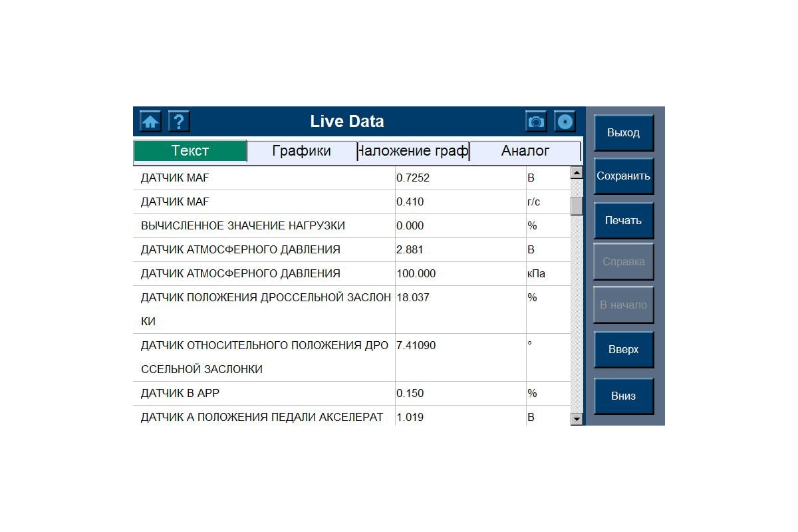Click the scrollbar up arrow
This screenshot has height=532, width=798.
click(577, 173)
